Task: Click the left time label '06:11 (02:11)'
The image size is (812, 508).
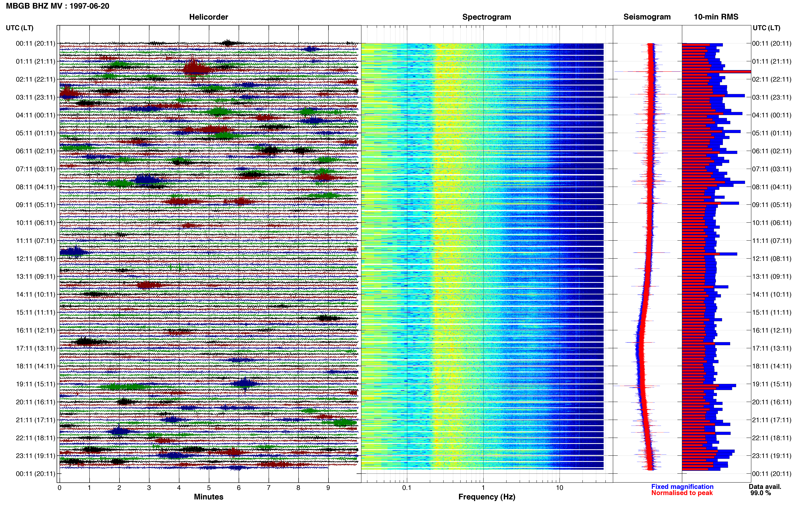Action: click(x=36, y=151)
